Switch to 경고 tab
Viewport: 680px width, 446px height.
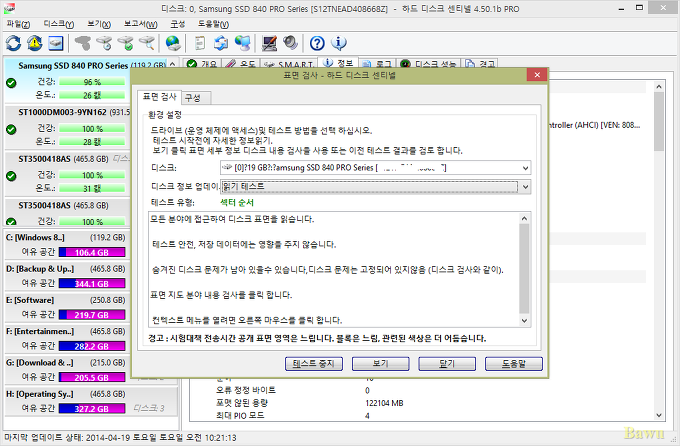pyautogui.click(x=480, y=64)
